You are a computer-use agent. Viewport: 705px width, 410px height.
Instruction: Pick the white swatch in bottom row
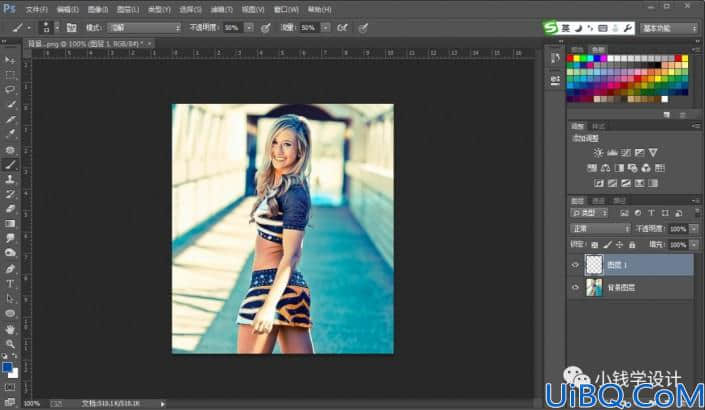(665, 99)
